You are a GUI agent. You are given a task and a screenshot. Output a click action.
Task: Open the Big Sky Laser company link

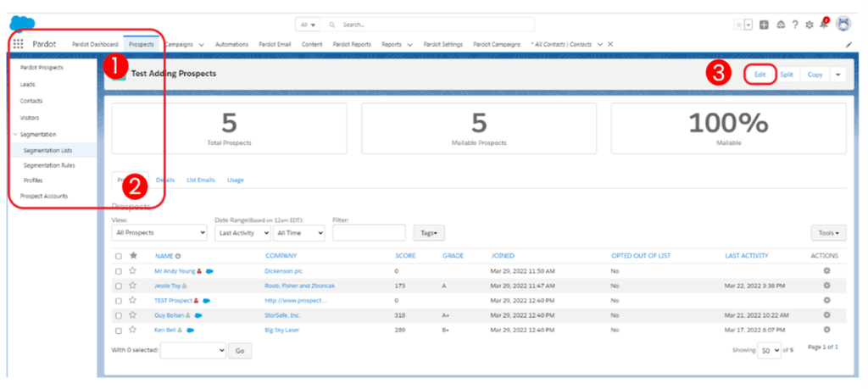(x=282, y=331)
